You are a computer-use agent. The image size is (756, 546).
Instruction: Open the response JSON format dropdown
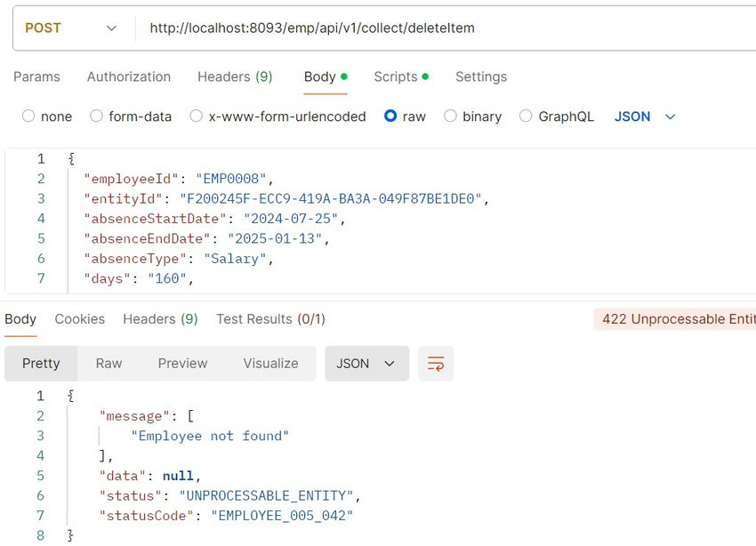366,363
